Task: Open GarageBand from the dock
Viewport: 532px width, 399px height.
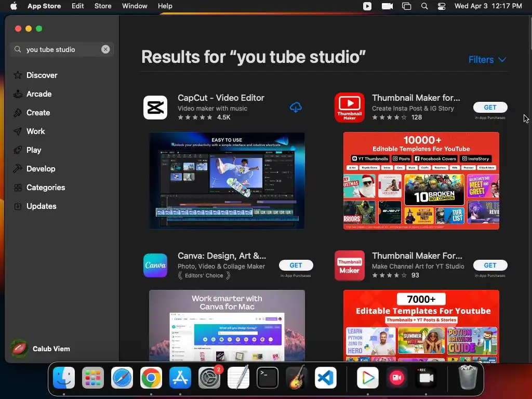Action: [x=297, y=378]
